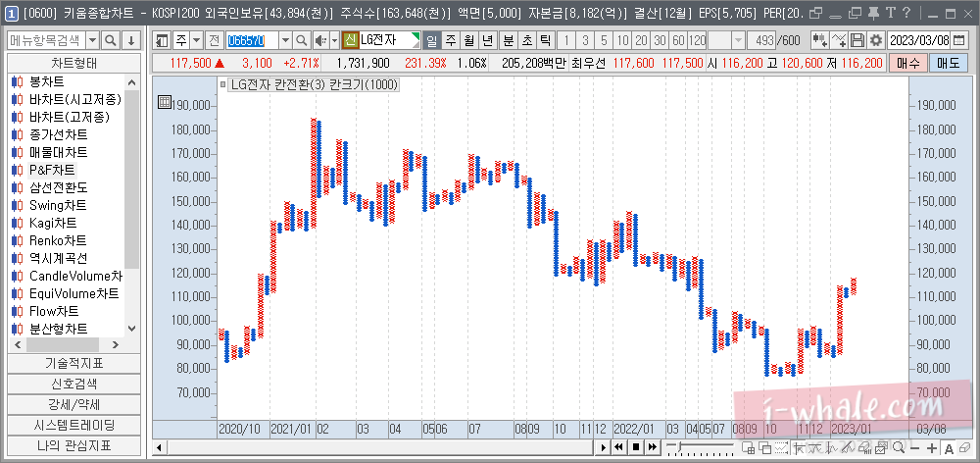The width and height of the screenshot is (980, 463).
Task: Click the left-panel toggle icon at the toolbar's start
Action: (x=163, y=40)
